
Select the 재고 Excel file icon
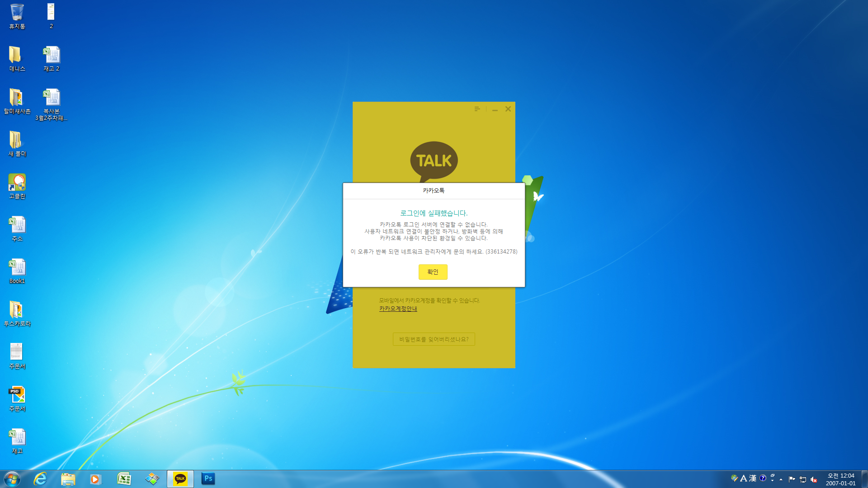17,441
